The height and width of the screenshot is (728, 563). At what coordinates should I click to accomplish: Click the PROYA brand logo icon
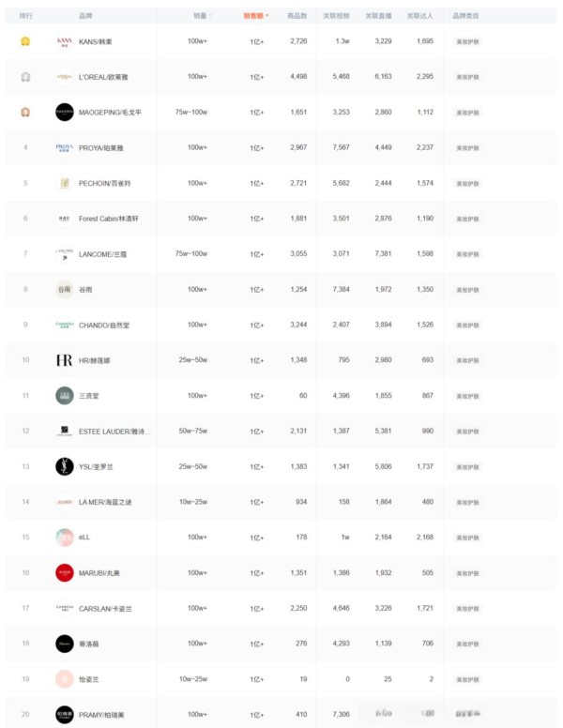click(64, 147)
